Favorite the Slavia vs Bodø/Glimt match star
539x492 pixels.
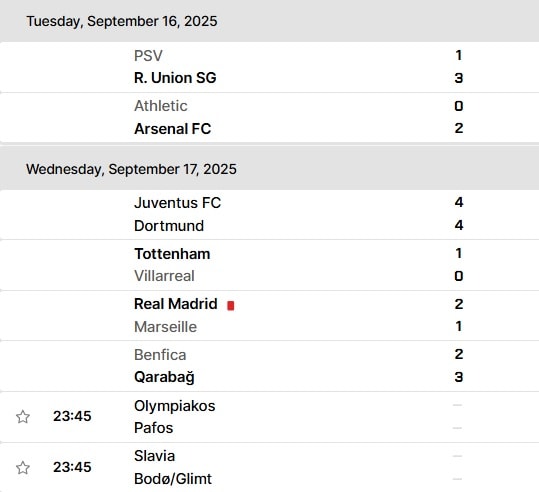pyautogui.click(x=23, y=468)
